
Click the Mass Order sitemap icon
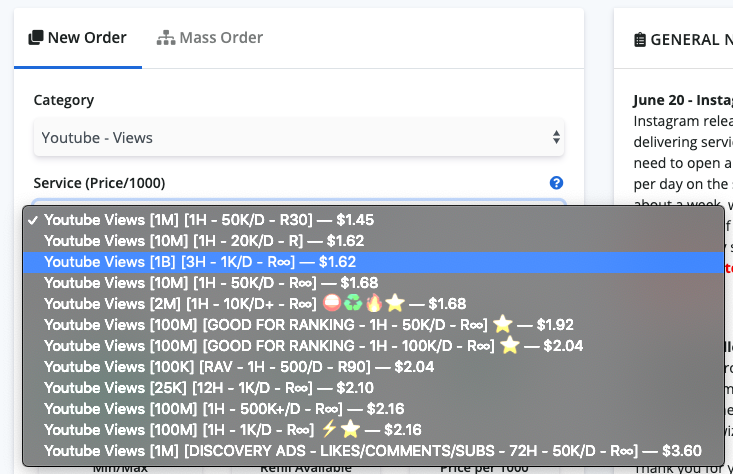[x=165, y=38]
